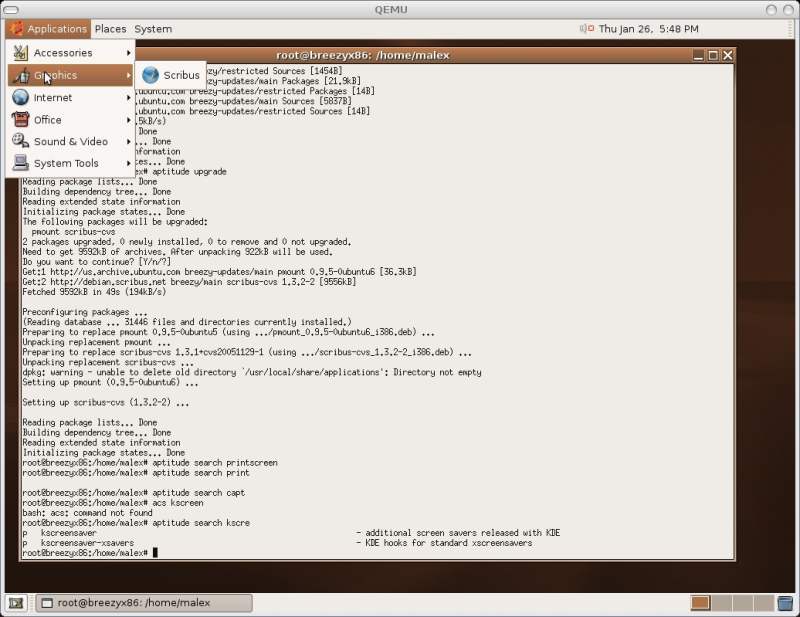Click the Scribus globe icon
The height and width of the screenshot is (617, 800).
[x=151, y=75]
